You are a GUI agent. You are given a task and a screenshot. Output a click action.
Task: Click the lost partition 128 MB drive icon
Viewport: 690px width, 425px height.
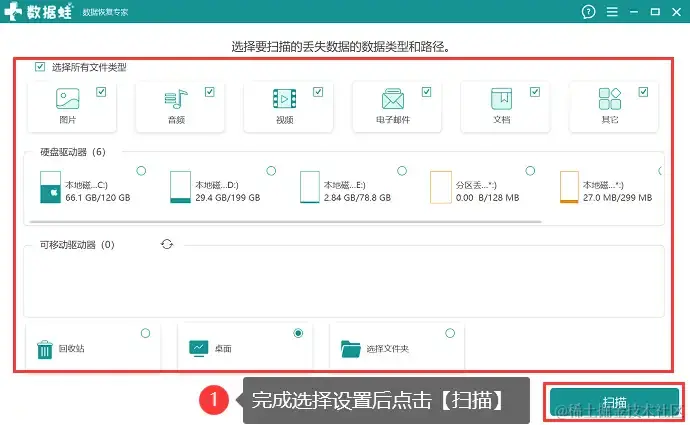[x=441, y=187]
